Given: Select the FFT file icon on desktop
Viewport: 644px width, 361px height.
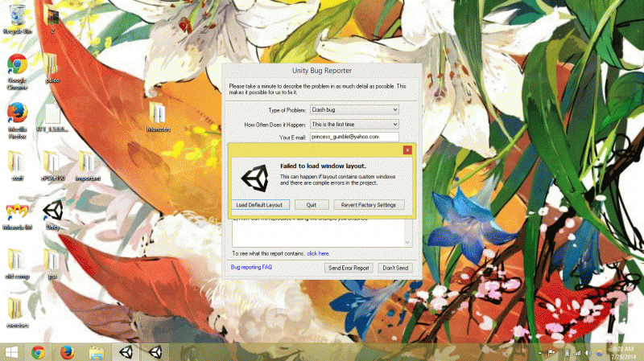Looking at the screenshot, I should [52, 117].
